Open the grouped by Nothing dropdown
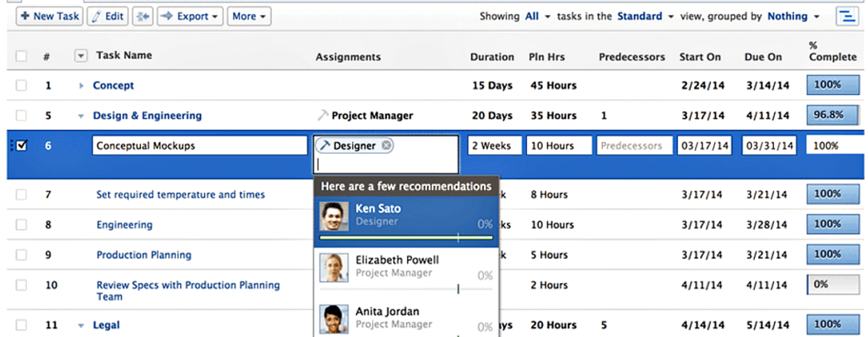Image resolution: width=868 pixels, height=337 pixels. coord(793,16)
